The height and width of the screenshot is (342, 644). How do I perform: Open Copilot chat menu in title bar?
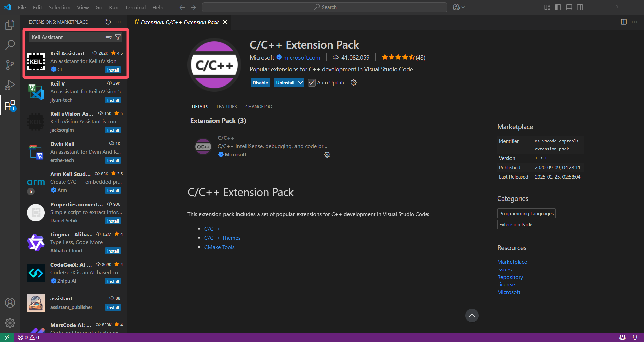(459, 7)
